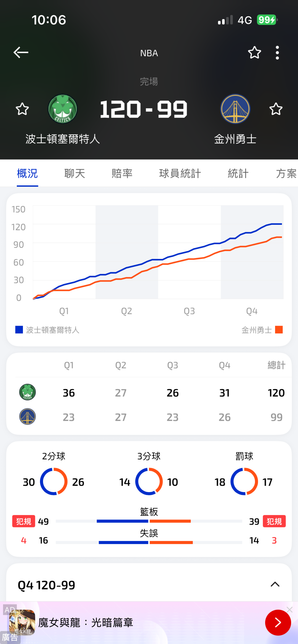Tap the back arrow icon
Viewport: 298px width, 644px height.
click(x=21, y=52)
